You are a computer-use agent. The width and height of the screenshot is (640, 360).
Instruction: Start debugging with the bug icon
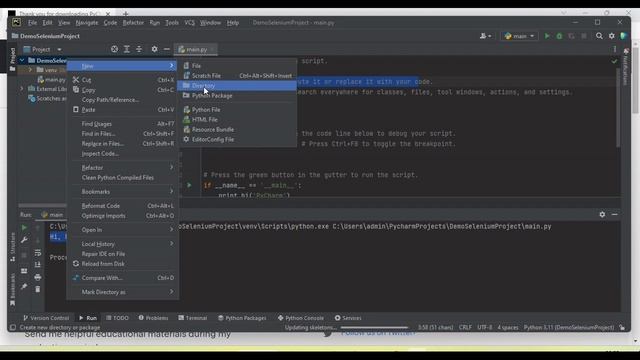pos(559,36)
